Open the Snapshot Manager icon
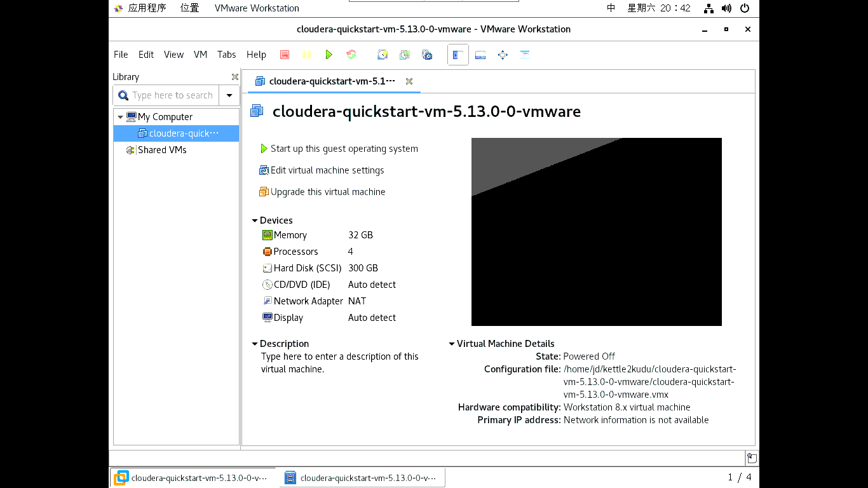Image resolution: width=868 pixels, height=488 pixels. click(x=427, y=55)
